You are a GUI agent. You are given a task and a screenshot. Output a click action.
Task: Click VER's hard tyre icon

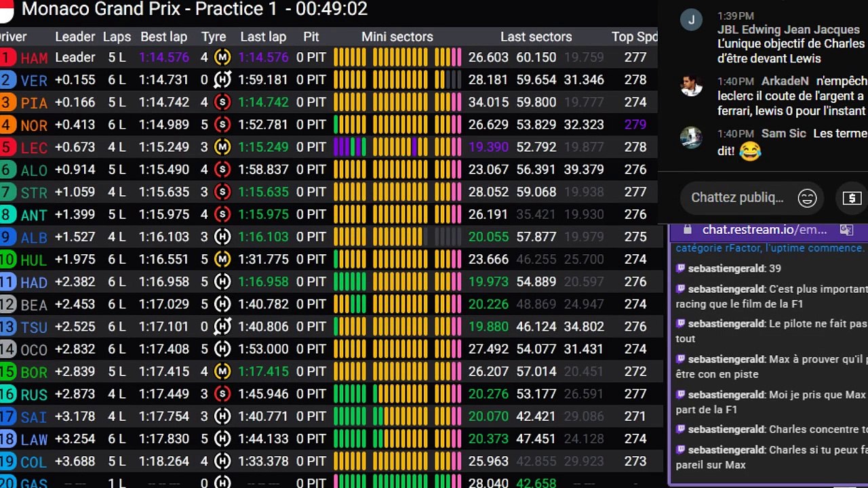click(x=222, y=80)
